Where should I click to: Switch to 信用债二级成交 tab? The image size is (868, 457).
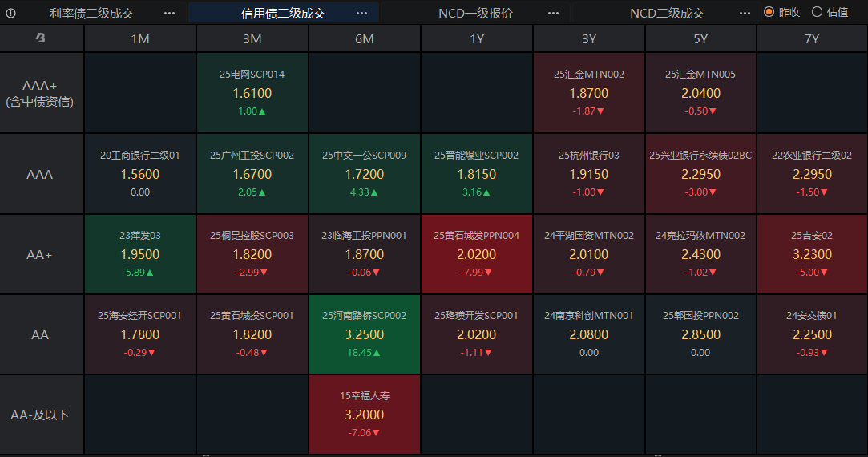[x=283, y=13]
